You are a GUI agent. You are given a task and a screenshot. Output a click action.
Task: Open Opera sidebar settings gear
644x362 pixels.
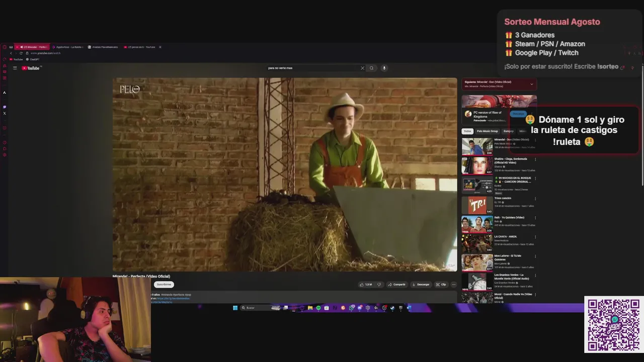[x=5, y=155]
